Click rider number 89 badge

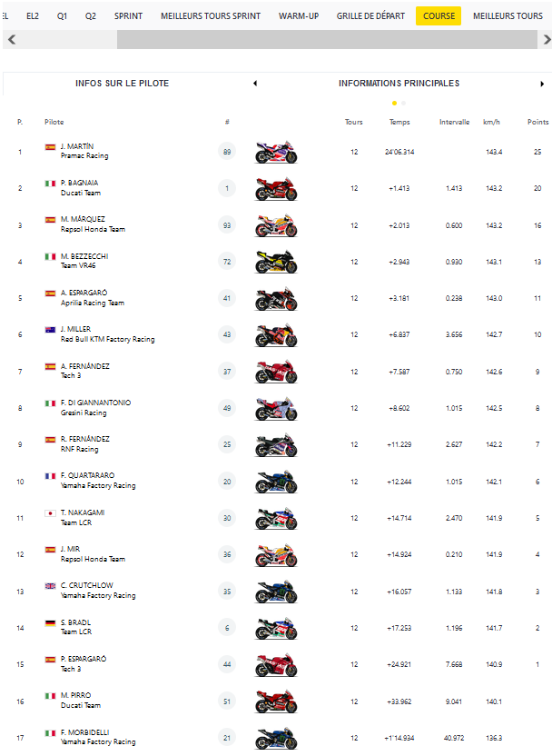pyautogui.click(x=227, y=152)
